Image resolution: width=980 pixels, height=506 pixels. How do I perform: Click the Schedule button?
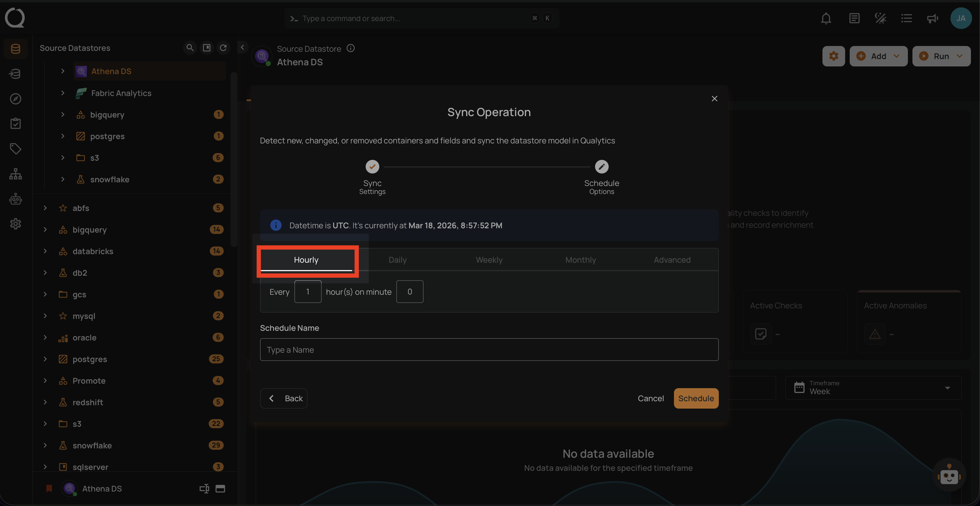[696, 398]
